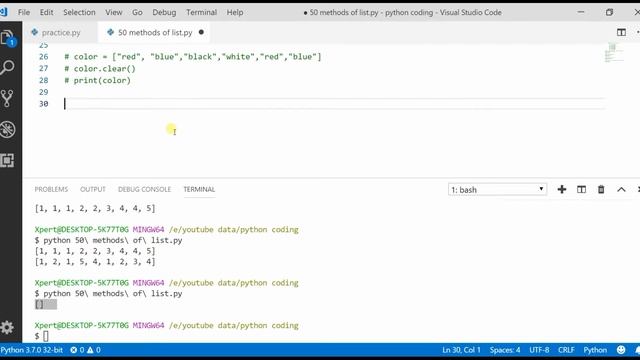The image size is (640, 360).
Task: Open the Source Control view
Action: point(7,98)
